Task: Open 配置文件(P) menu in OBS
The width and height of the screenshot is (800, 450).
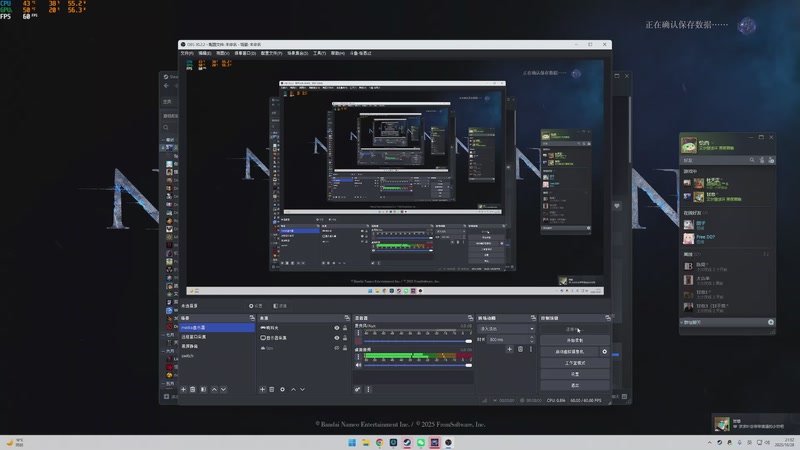Action: pyautogui.click(x=271, y=53)
